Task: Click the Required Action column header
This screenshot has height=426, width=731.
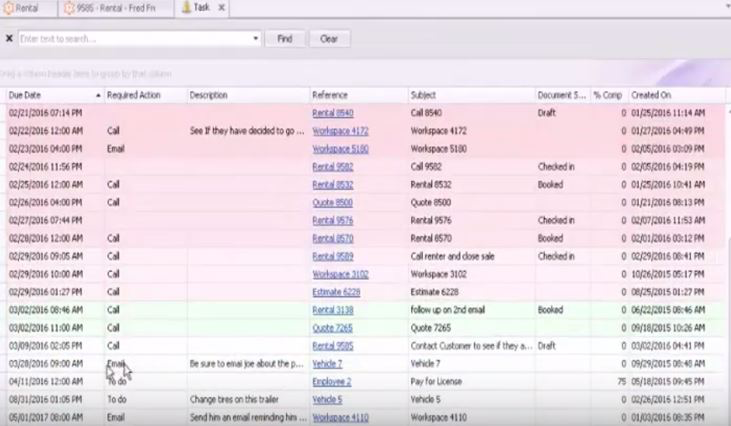Action: tap(145, 95)
